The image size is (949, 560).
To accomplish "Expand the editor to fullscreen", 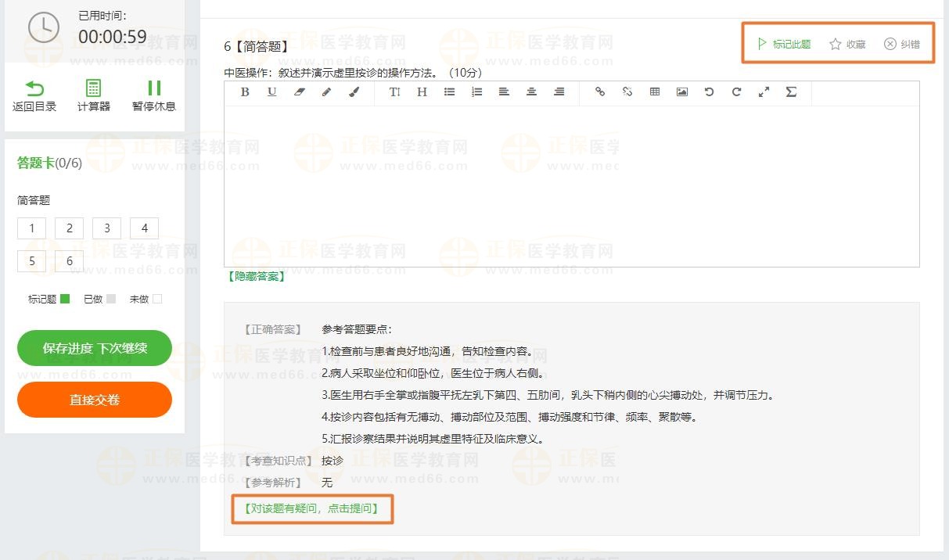I will pyautogui.click(x=764, y=92).
